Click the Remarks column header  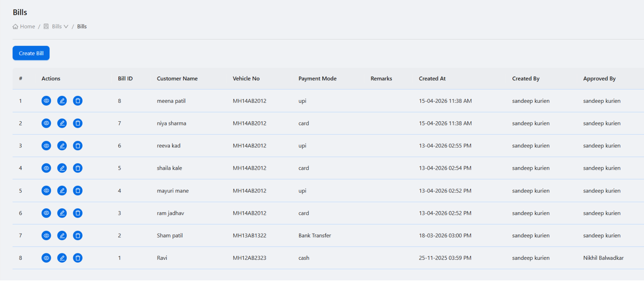[381, 79]
